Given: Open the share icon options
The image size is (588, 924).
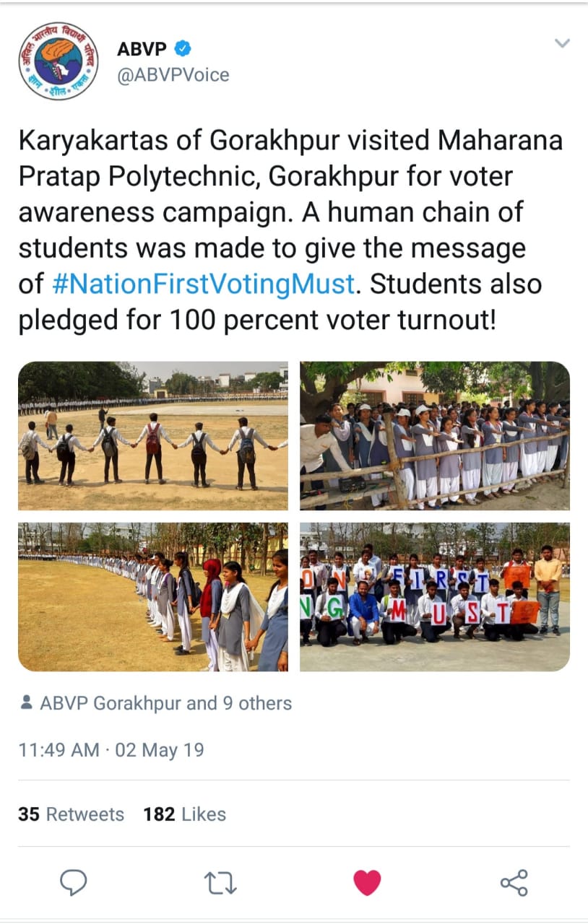Looking at the screenshot, I should [514, 883].
